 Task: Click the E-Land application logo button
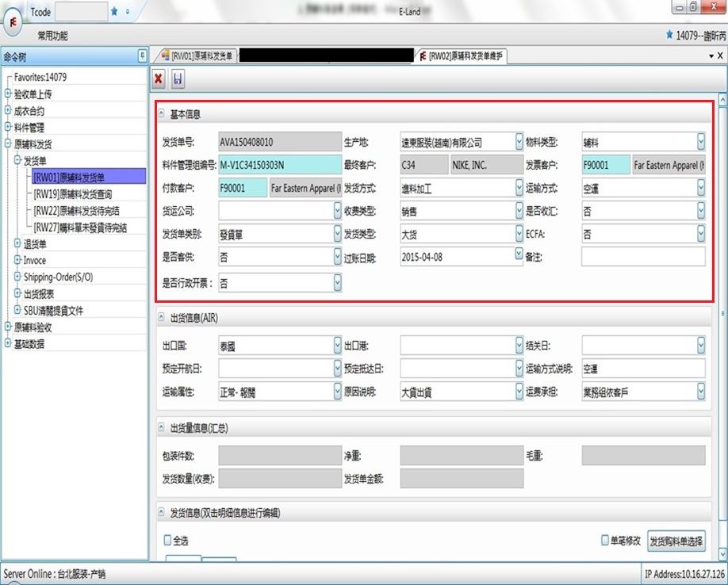[x=15, y=21]
